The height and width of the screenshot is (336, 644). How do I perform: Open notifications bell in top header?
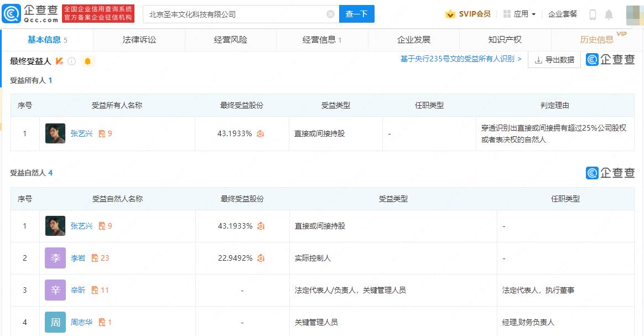pos(609,14)
